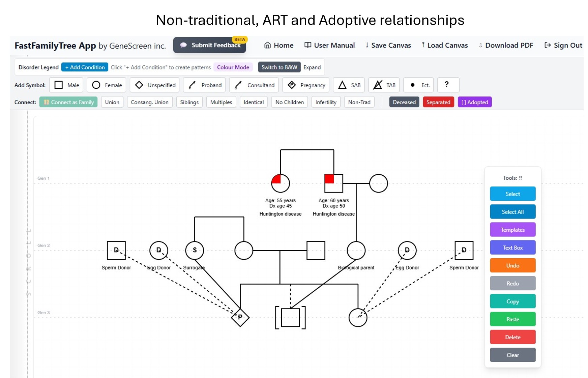Screen dimensions: 588x378
Task: Select the Surrogate circle marked S
Action: pyautogui.click(x=195, y=250)
